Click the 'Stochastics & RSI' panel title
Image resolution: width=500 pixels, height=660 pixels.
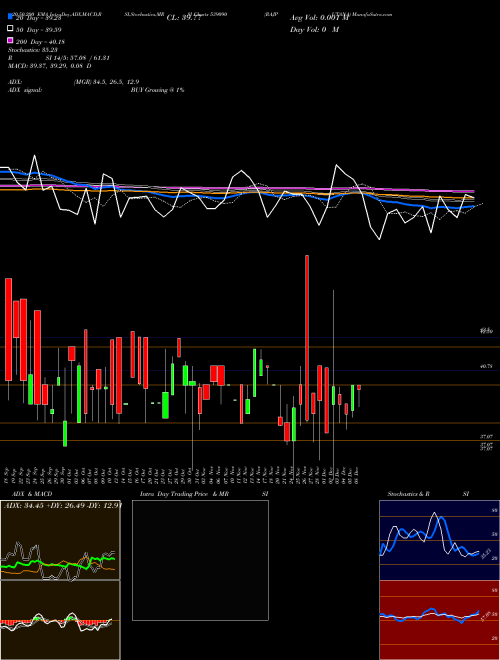[428, 494]
